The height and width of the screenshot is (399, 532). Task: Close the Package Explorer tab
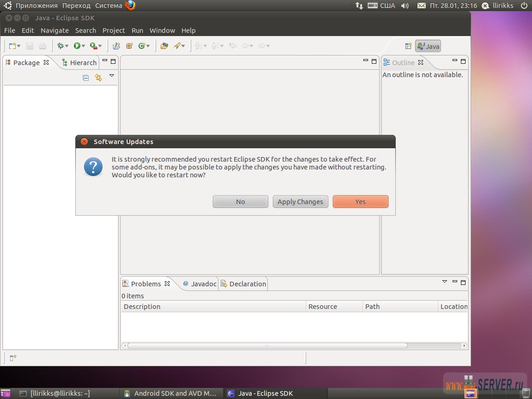click(x=46, y=62)
